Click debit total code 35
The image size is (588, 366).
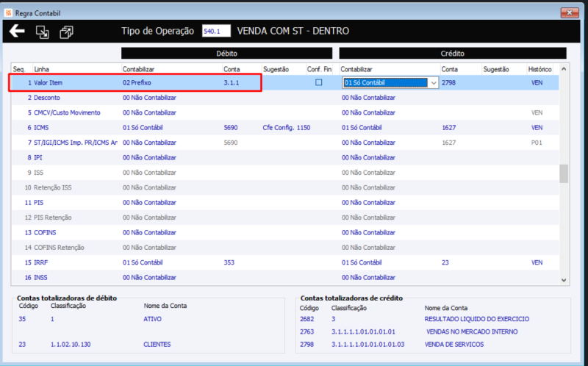[22, 319]
